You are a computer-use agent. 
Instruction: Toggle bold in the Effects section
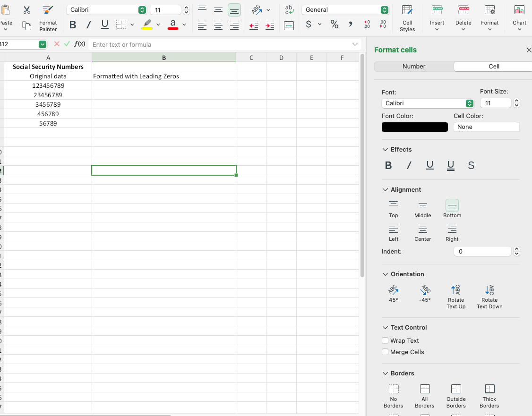coord(388,165)
